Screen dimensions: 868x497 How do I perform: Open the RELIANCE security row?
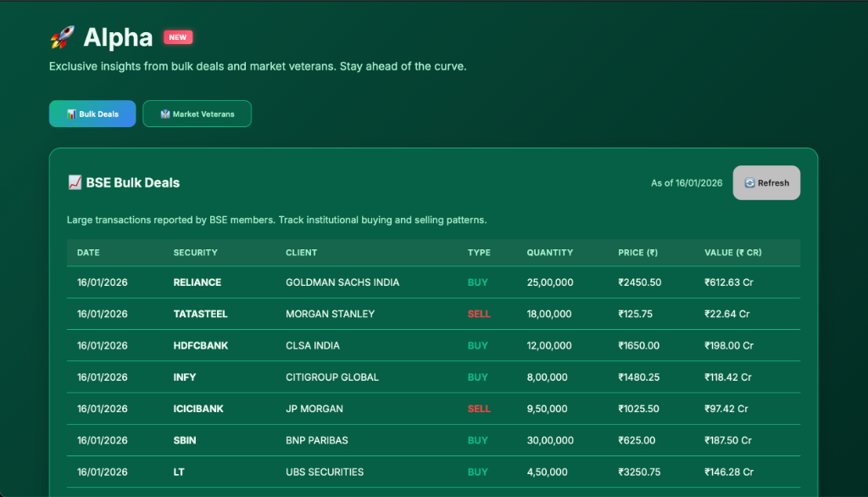click(197, 282)
